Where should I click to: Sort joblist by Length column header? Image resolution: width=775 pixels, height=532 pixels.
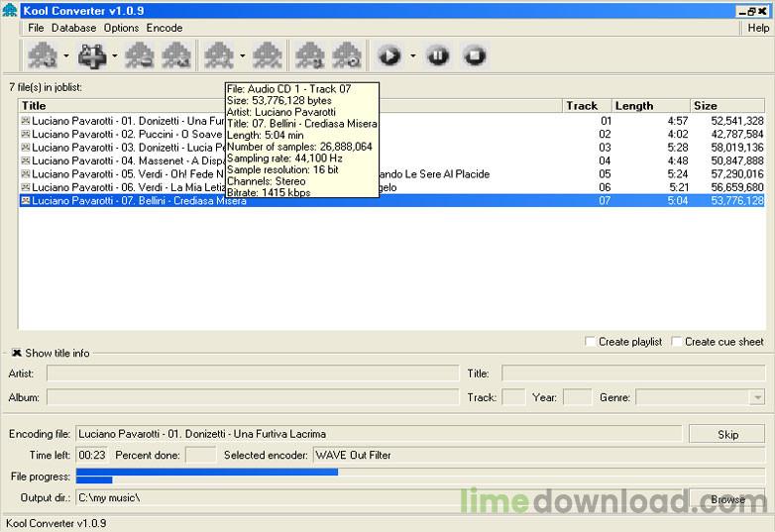pos(650,106)
